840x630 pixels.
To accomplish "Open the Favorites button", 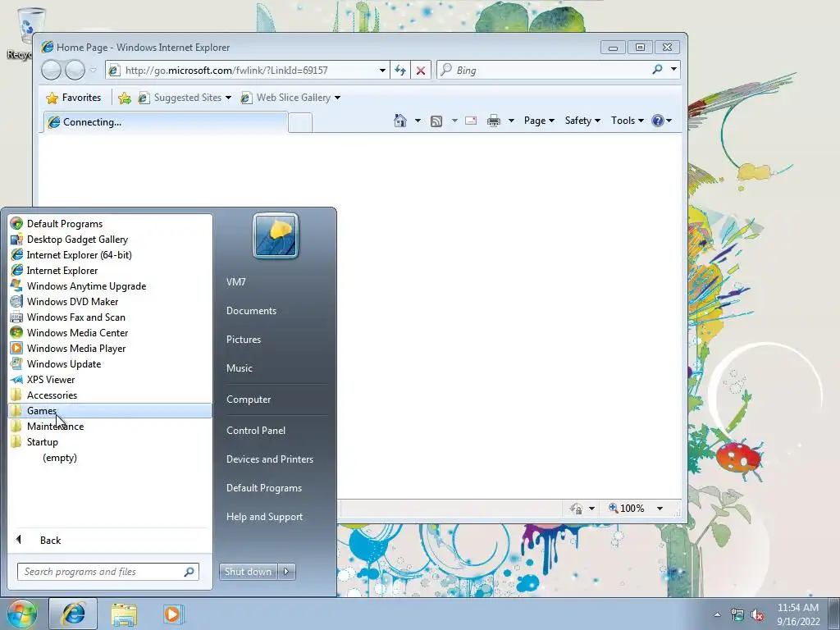I will [74, 98].
